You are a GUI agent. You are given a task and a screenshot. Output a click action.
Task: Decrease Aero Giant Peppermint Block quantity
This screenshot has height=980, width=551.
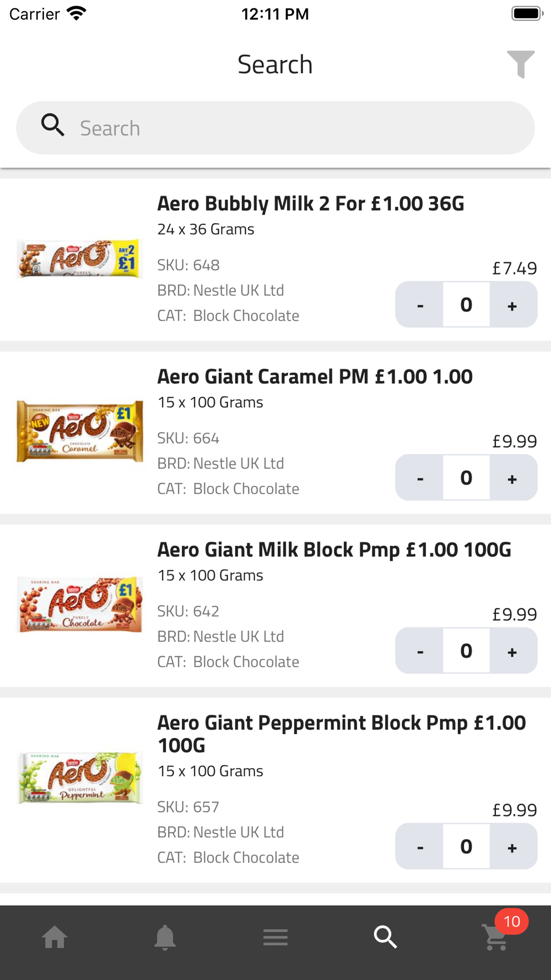pos(420,847)
